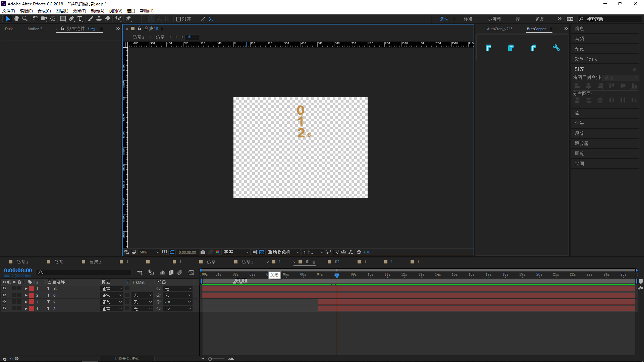Open the composition flowchart icon

351,252
